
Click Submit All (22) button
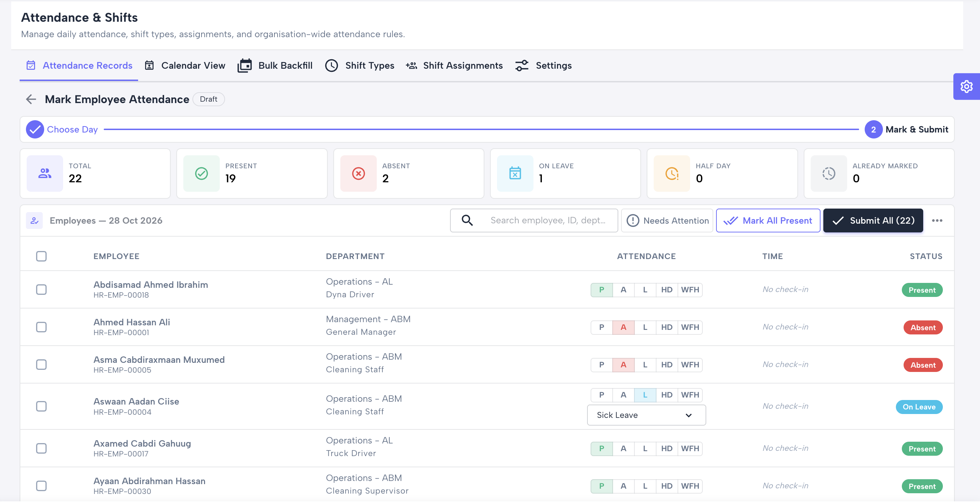tap(873, 221)
